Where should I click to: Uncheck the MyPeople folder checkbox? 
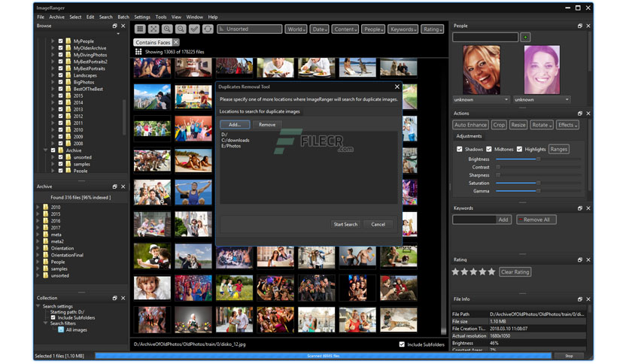[x=61, y=41]
